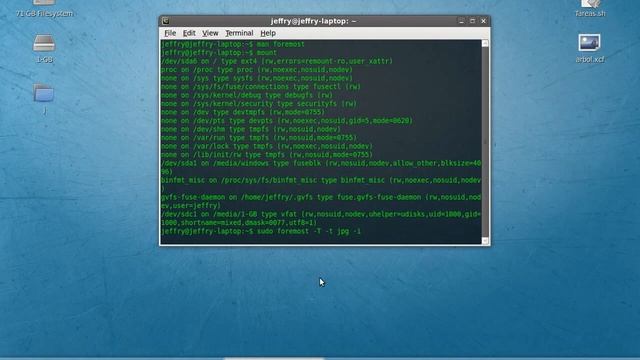
Task: Click the 'none on /dev/pts type devpts' line
Action: [x=287, y=121]
